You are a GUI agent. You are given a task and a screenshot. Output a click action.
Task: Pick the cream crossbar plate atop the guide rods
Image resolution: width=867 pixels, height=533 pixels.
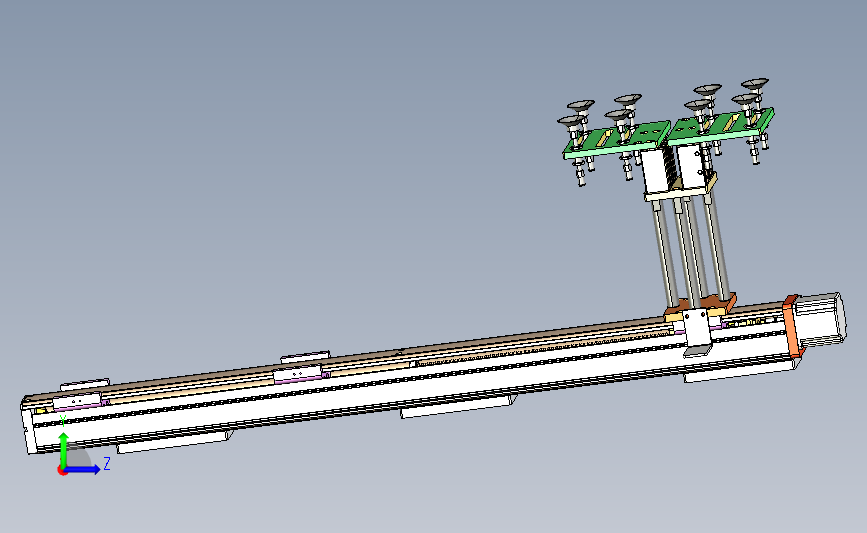click(678, 194)
